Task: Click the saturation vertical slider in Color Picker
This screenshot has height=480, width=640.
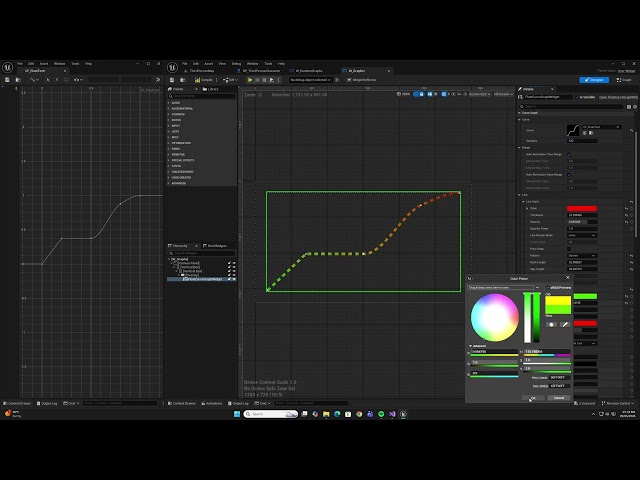Action: coord(527,318)
